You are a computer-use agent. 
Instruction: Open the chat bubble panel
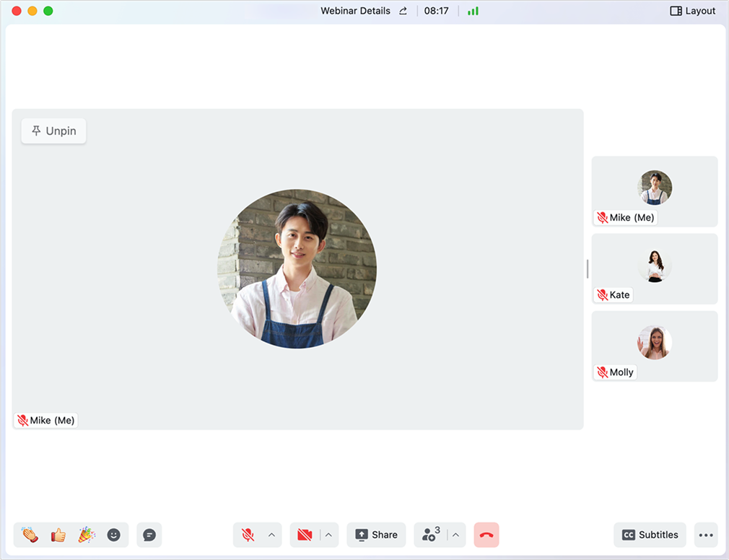(x=149, y=535)
